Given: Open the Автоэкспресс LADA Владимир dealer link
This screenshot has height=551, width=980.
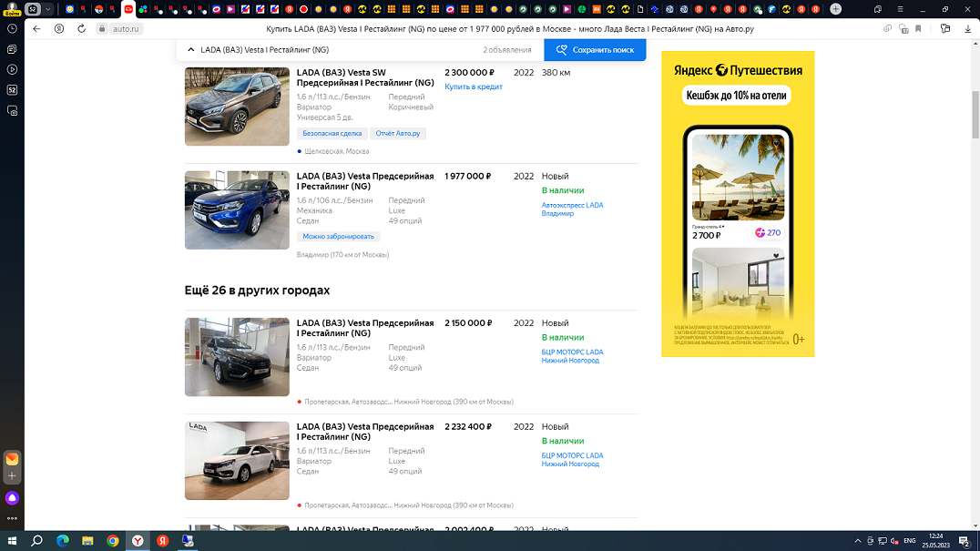Looking at the screenshot, I should (572, 209).
